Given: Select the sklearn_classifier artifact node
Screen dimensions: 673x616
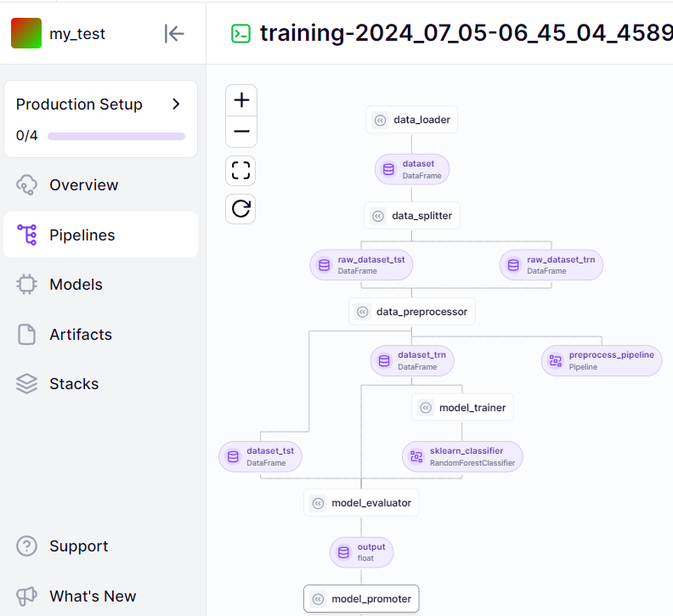Looking at the screenshot, I should click(x=462, y=456).
